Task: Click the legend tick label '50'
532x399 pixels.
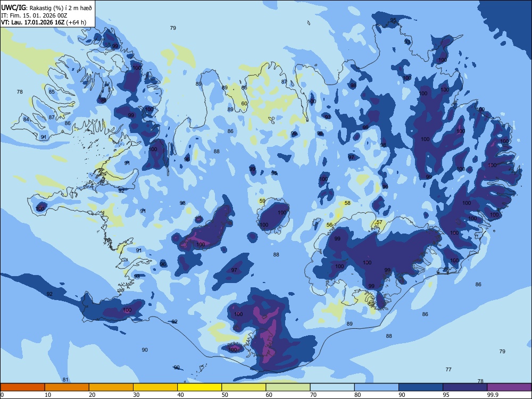Action: click(x=225, y=395)
